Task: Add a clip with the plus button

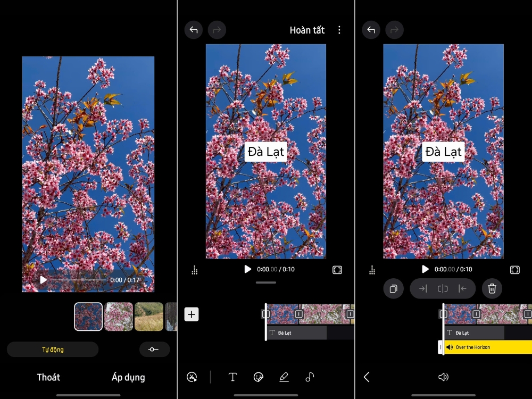Action: pyautogui.click(x=192, y=314)
